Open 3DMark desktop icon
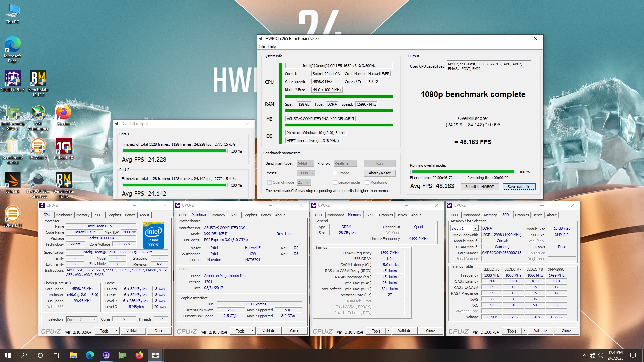Image resolution: width=644 pixels, height=362 pixels. coord(13,183)
